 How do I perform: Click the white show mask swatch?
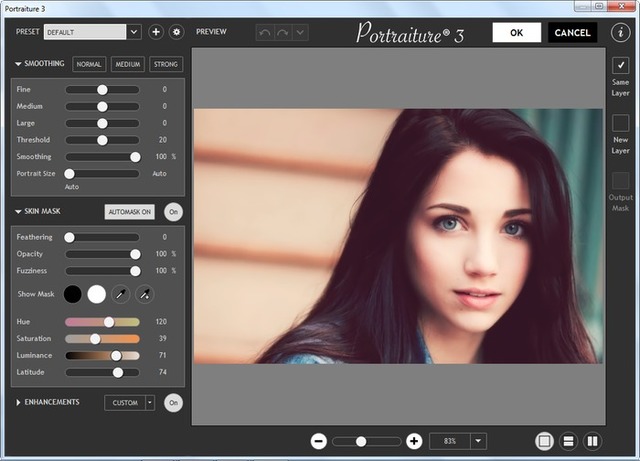coord(97,294)
